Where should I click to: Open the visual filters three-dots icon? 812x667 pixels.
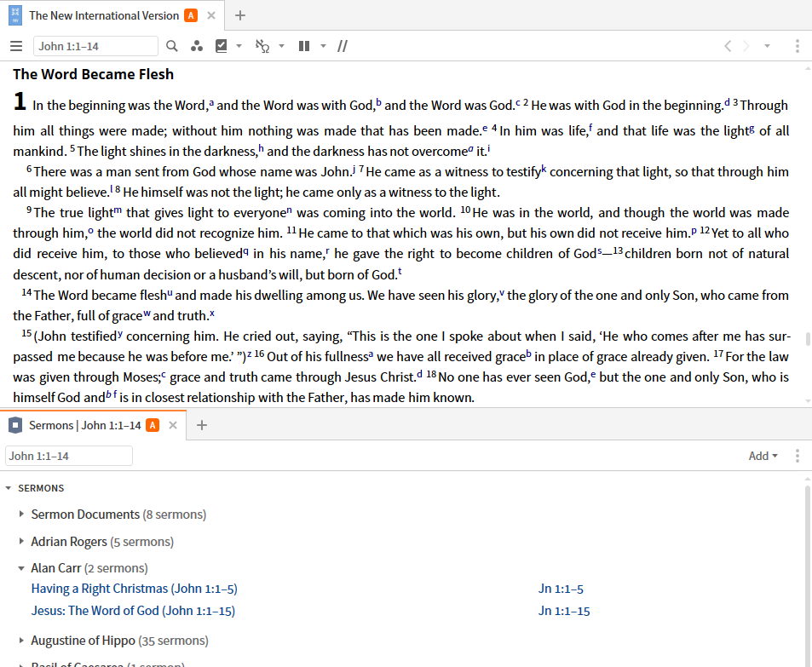tap(196, 46)
